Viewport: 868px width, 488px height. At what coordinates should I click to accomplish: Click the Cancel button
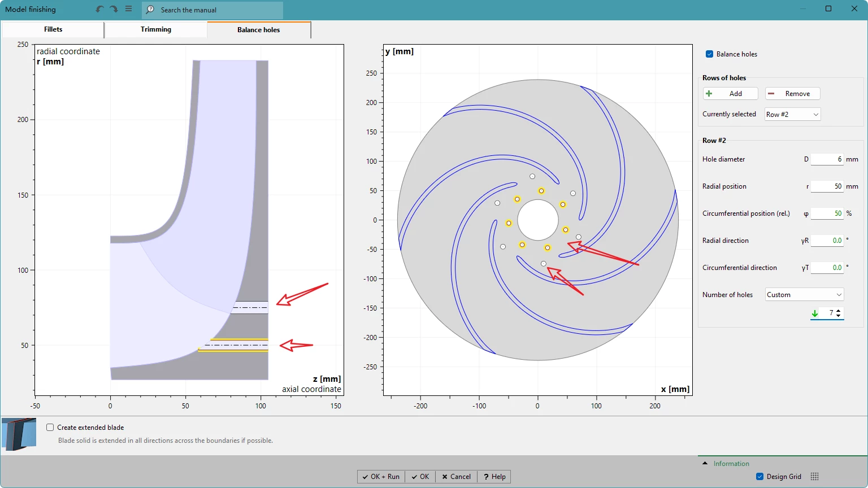click(x=457, y=477)
